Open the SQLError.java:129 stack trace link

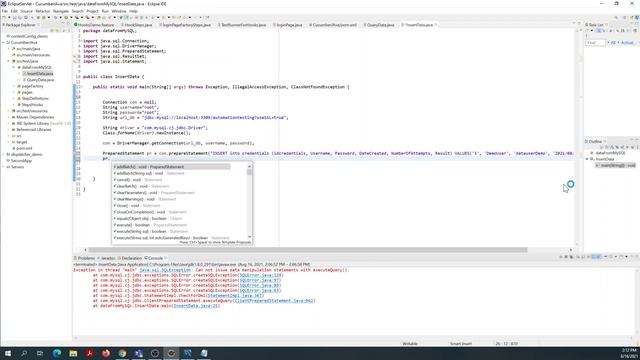[x=260, y=275]
